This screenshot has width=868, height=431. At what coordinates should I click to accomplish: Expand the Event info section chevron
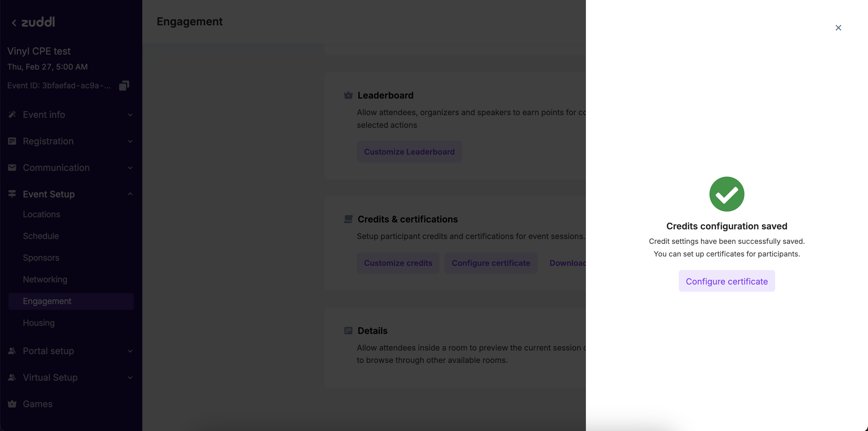click(x=130, y=115)
